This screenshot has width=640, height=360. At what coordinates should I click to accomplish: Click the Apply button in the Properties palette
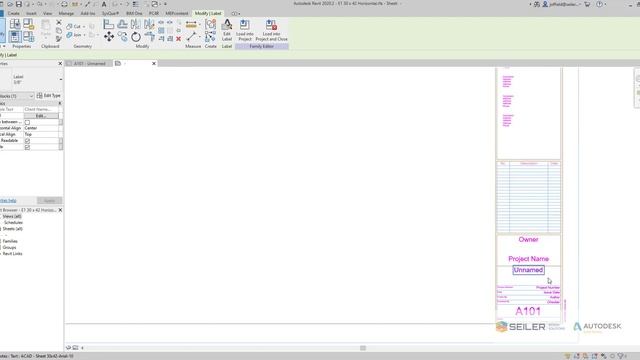[49, 200]
